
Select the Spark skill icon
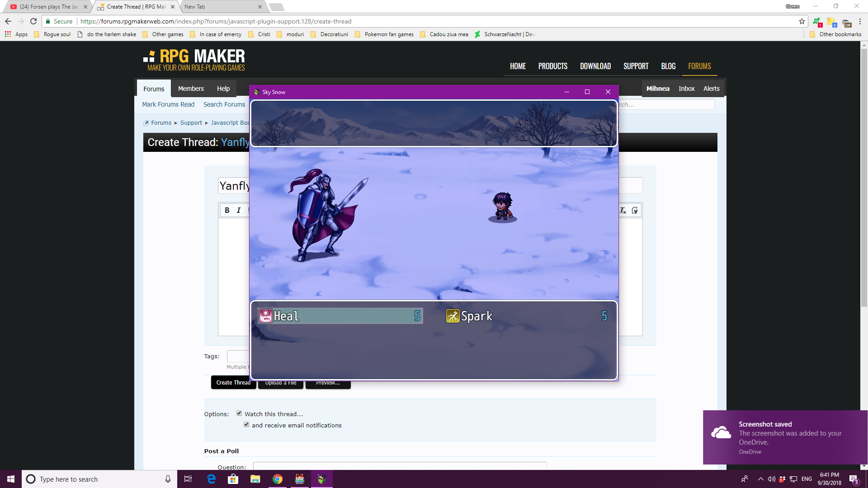(x=453, y=316)
